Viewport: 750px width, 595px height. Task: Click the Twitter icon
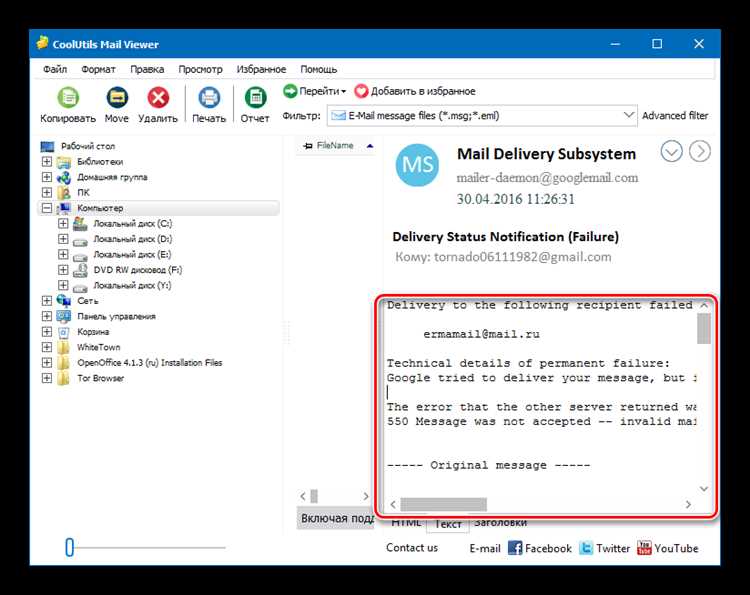pos(586,548)
